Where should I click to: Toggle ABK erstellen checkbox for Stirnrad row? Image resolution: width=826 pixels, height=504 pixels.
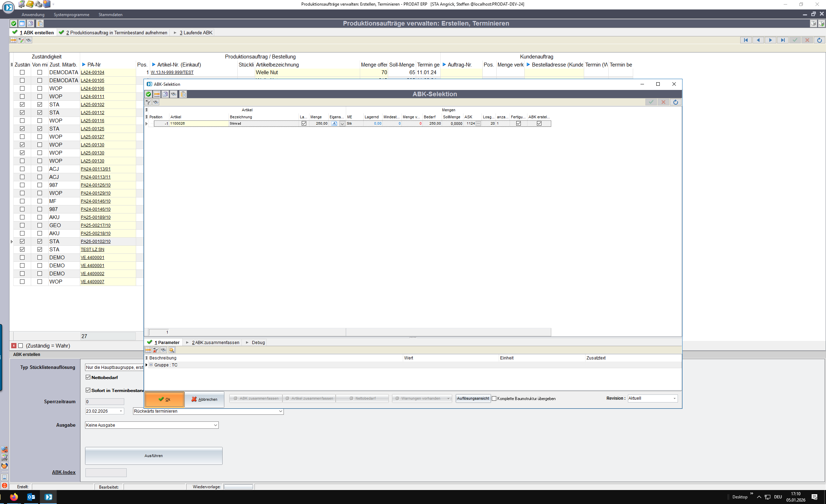[539, 124]
